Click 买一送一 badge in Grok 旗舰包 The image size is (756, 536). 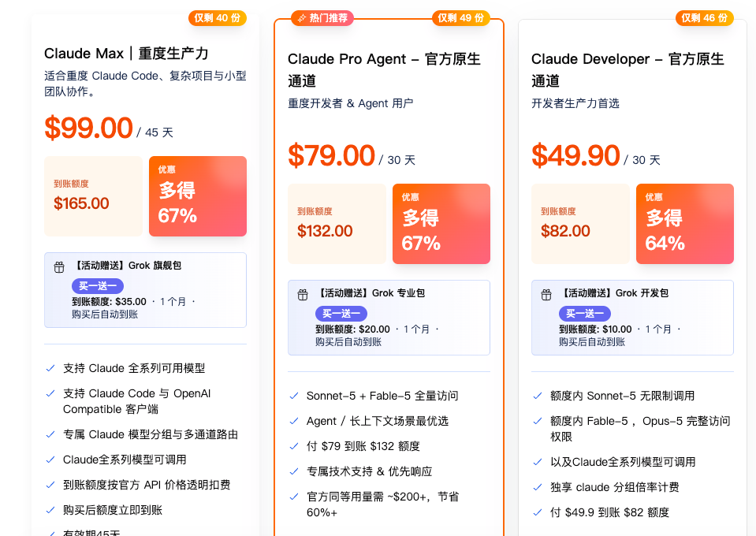coord(98,286)
